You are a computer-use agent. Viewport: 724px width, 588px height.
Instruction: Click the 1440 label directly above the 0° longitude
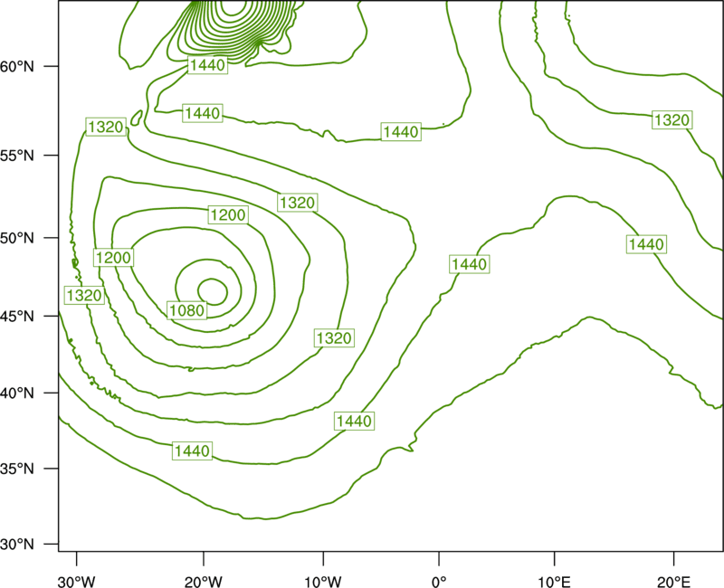[469, 264]
